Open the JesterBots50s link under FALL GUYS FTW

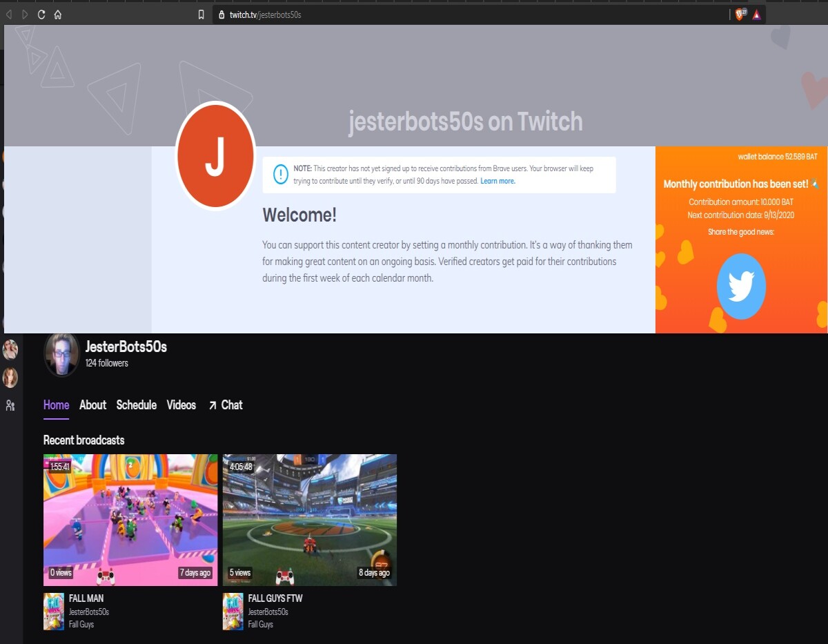point(268,612)
